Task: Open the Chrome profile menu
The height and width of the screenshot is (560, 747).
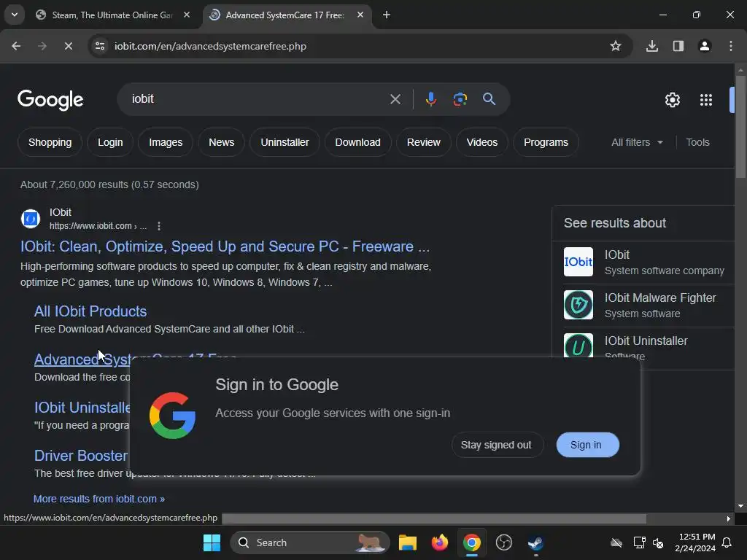Action: (x=704, y=46)
